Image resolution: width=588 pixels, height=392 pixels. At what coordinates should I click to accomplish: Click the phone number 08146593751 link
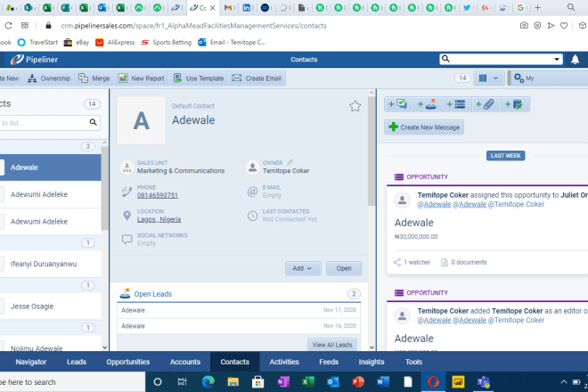pos(158,195)
